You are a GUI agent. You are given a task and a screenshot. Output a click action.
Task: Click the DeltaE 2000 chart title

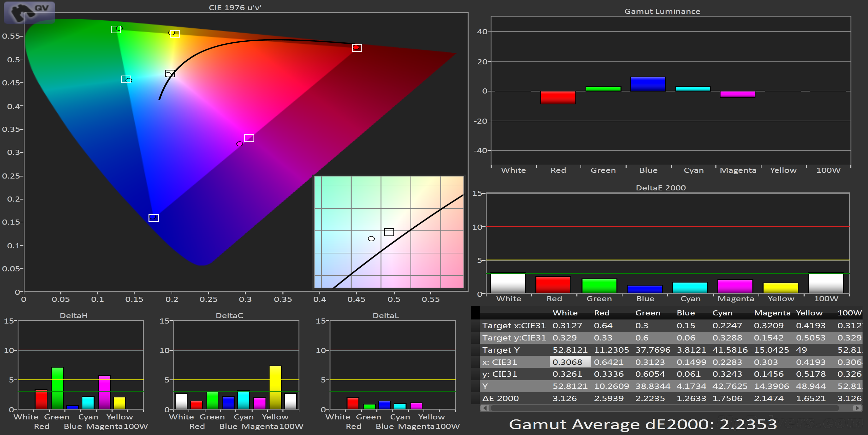[x=660, y=187]
